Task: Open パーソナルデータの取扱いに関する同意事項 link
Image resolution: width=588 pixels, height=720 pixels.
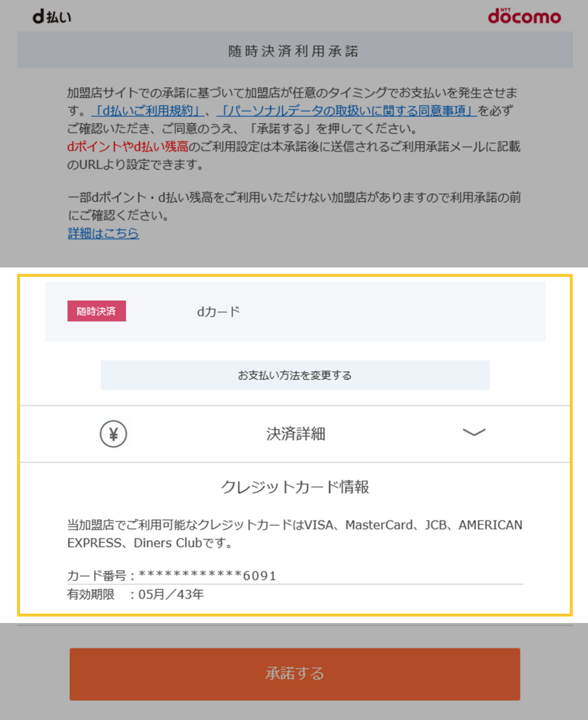Action: click(346, 110)
